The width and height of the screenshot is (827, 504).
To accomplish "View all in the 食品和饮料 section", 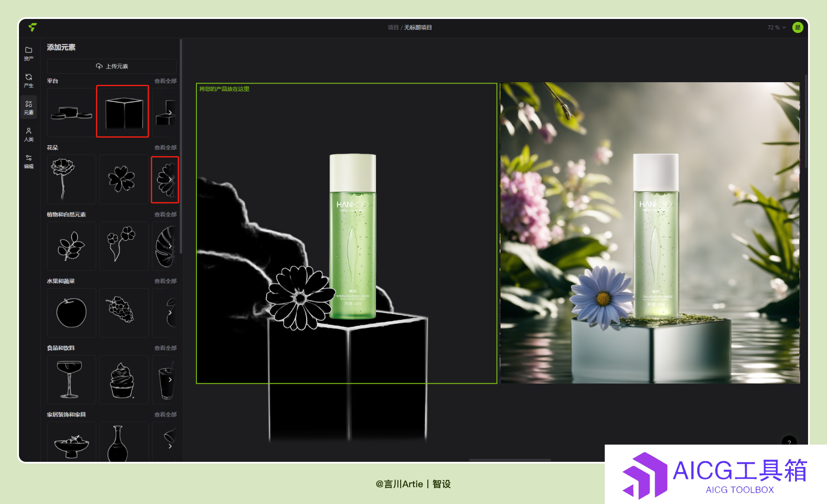I will (165, 348).
